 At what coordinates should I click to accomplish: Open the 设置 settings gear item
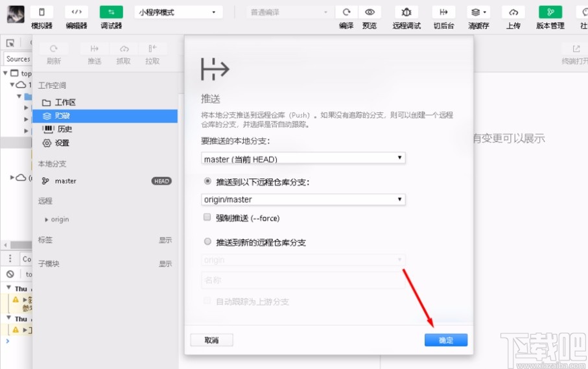pyautogui.click(x=105, y=143)
